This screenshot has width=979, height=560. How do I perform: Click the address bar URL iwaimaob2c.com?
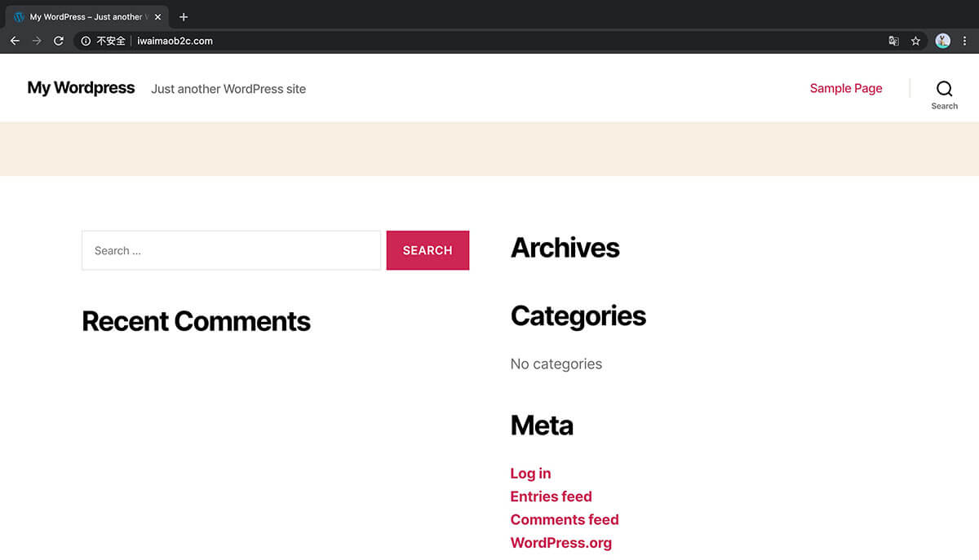[175, 41]
